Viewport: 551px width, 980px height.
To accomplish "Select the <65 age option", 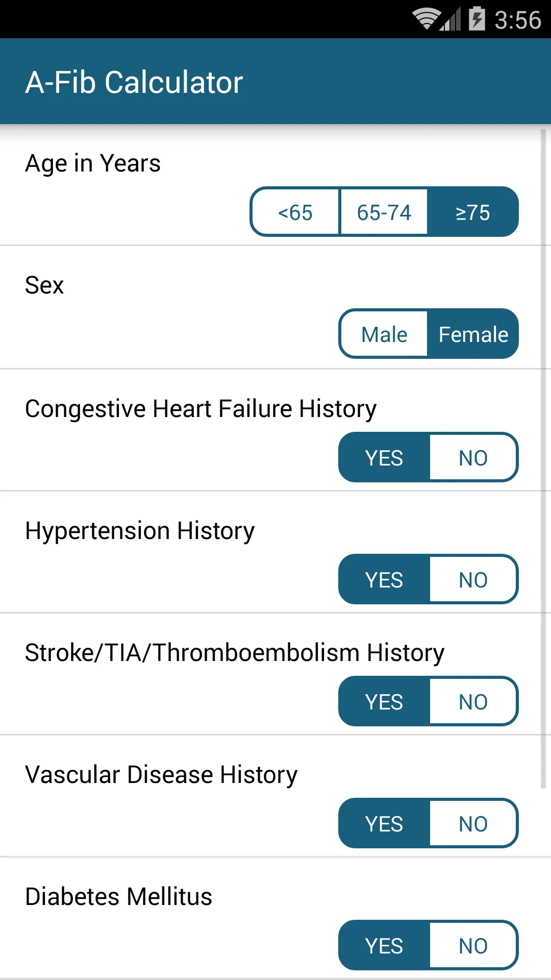I will 295,212.
